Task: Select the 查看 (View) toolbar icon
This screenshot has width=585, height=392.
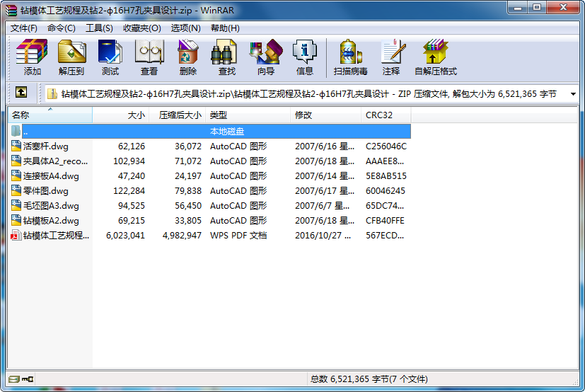Action: coord(149,57)
